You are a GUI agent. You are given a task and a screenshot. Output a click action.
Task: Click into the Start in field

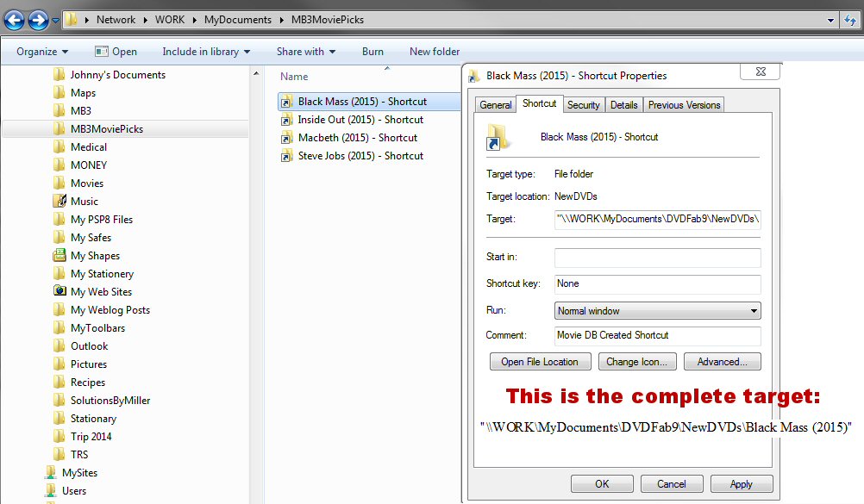pos(657,258)
